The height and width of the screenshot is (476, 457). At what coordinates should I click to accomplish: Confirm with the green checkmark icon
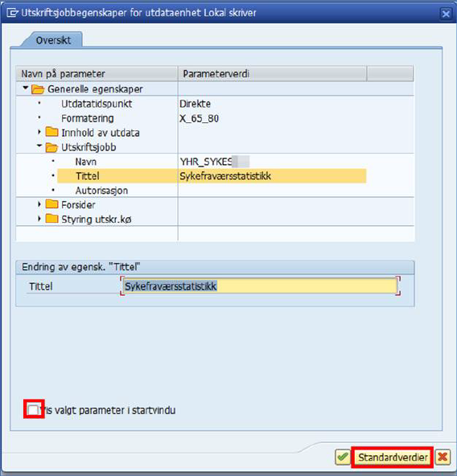[x=343, y=457]
